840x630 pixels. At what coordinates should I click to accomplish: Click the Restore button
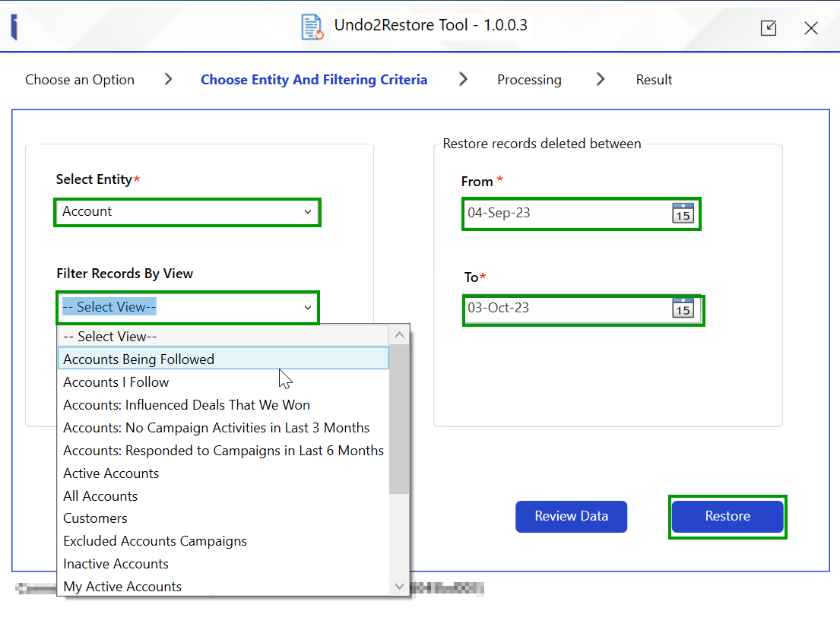pos(727,517)
